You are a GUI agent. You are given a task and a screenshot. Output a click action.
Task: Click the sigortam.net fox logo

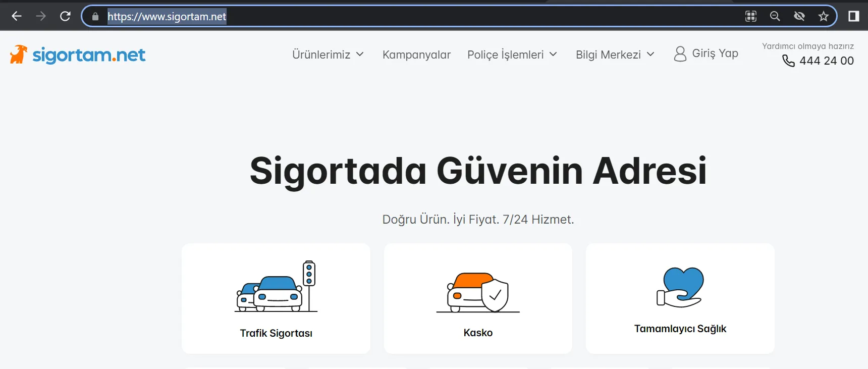pos(78,55)
